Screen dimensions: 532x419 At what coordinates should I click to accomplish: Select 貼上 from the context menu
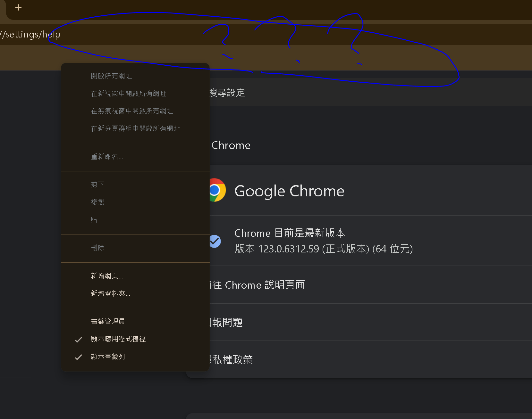[97, 219]
